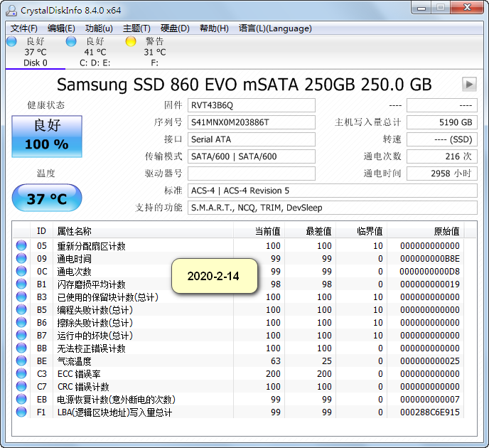Click raw value 0000000000D8
This screenshot has height=448, width=489.
click(x=430, y=272)
